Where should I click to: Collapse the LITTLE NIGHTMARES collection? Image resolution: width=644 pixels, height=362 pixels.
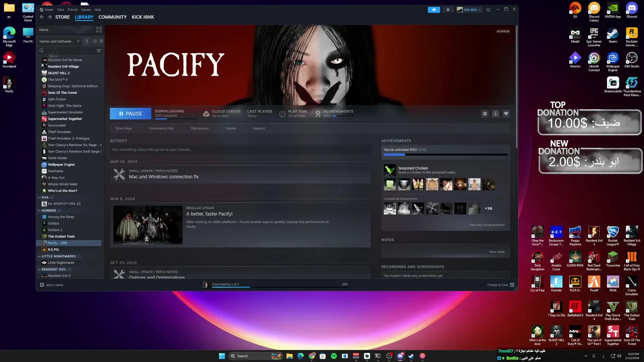pyautogui.click(x=40, y=256)
